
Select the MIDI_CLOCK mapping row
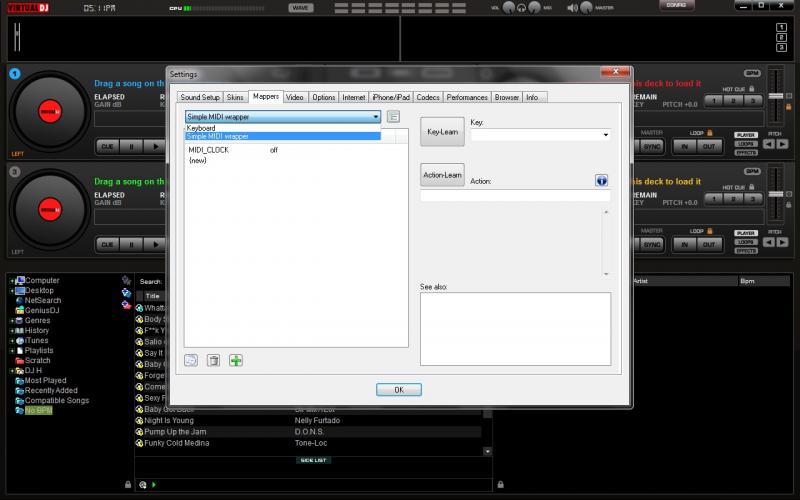pos(296,150)
